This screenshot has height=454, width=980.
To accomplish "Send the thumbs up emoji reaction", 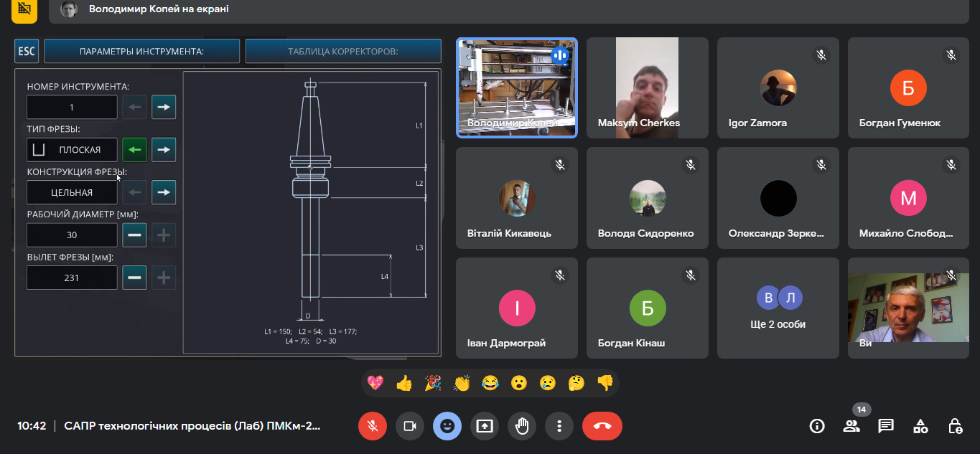I will tap(404, 383).
